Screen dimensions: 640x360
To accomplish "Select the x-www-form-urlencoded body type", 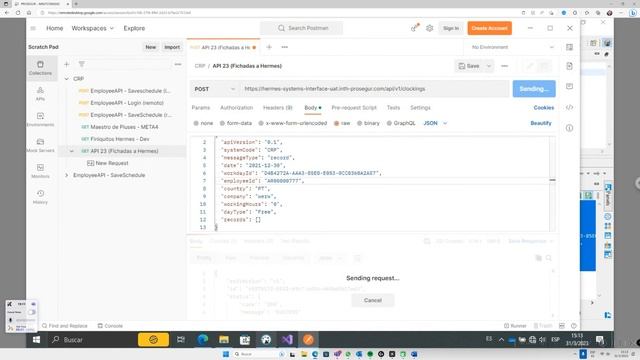I will (x=293, y=123).
